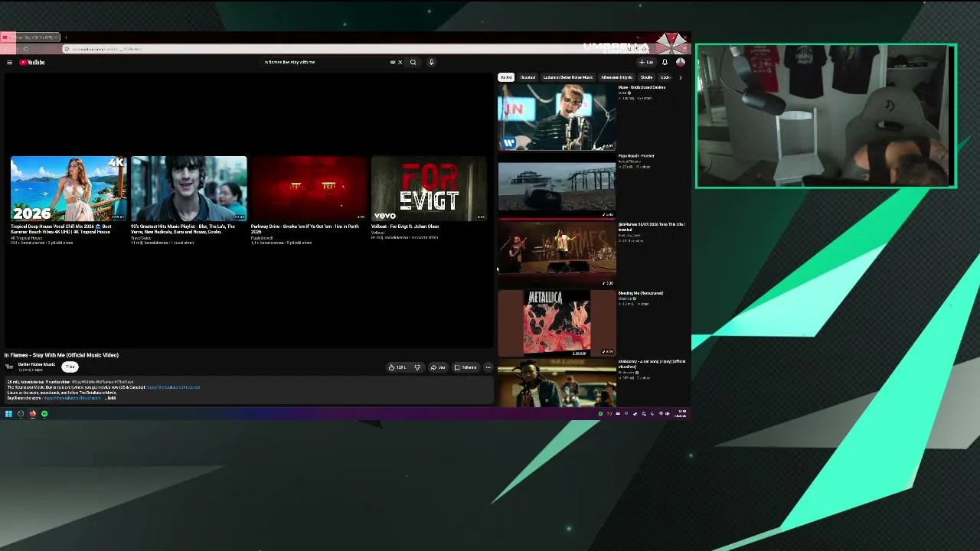Open the Windows Start menu
Screen dimensions: 980x551
[x=8, y=414]
